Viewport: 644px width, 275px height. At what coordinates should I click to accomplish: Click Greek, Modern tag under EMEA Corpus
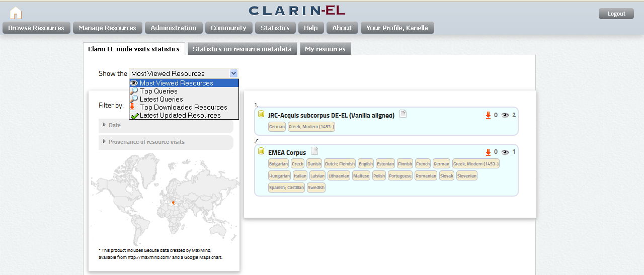tap(475, 164)
